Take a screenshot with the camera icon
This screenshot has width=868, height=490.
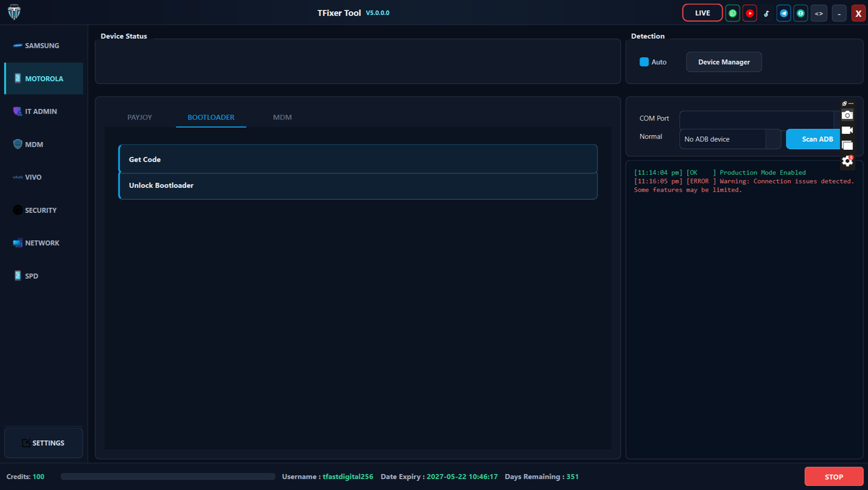[x=847, y=115]
